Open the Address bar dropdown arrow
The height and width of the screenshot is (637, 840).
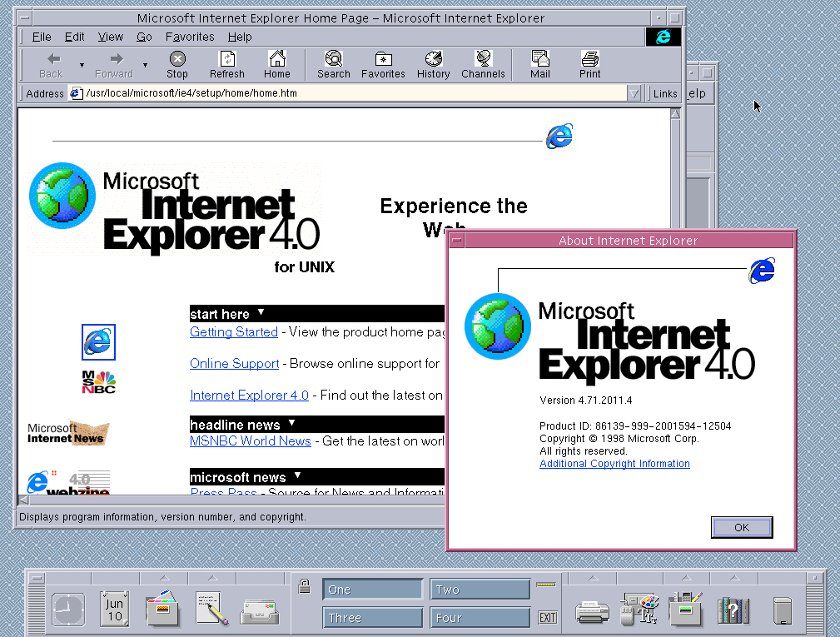coord(634,94)
